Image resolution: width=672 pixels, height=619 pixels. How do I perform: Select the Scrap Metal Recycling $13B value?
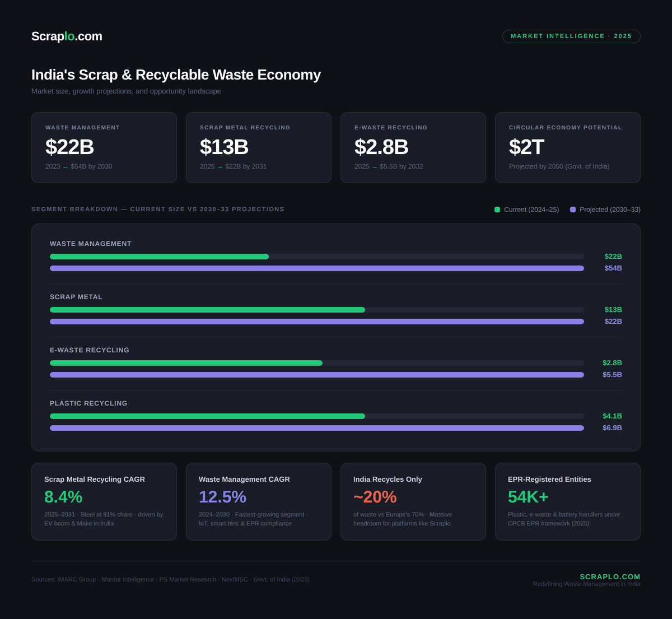[x=224, y=147]
